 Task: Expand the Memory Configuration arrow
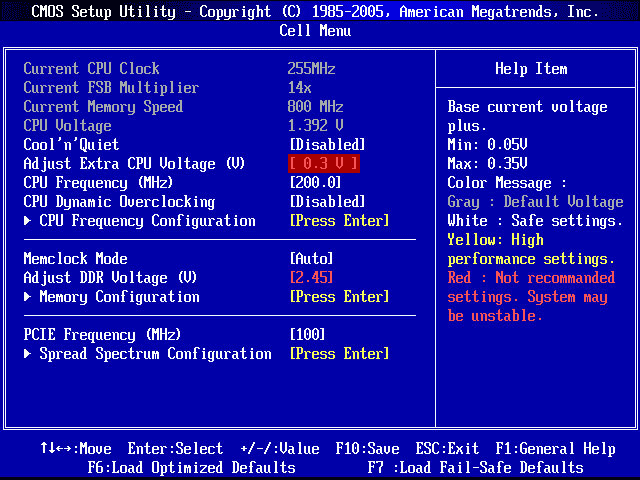[x=27, y=297]
